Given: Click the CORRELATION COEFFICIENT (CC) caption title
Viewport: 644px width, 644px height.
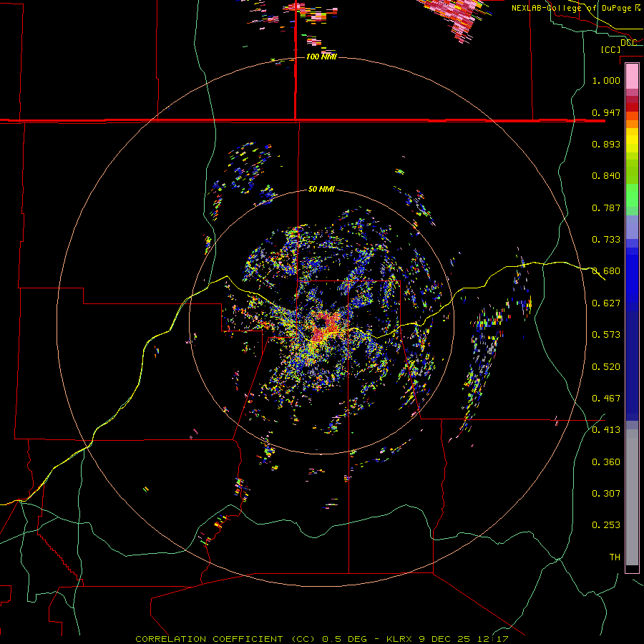Looking at the screenshot, I should point(225,639).
